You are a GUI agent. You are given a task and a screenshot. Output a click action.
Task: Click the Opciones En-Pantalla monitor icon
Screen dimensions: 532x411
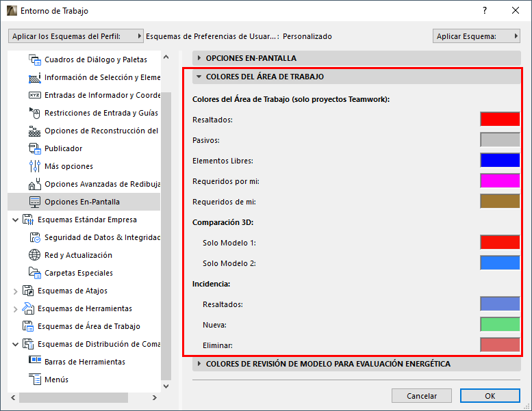[x=35, y=202]
